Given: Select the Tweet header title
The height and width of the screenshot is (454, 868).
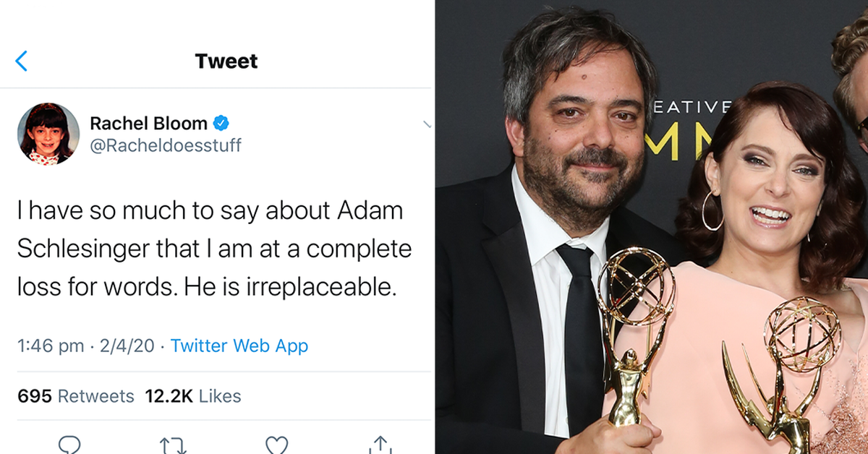Looking at the screenshot, I should pos(226,61).
